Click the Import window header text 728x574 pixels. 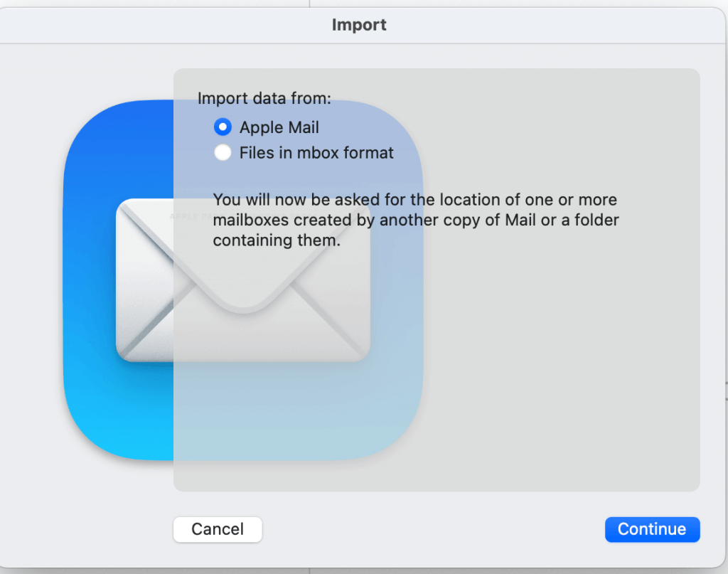[358, 25]
